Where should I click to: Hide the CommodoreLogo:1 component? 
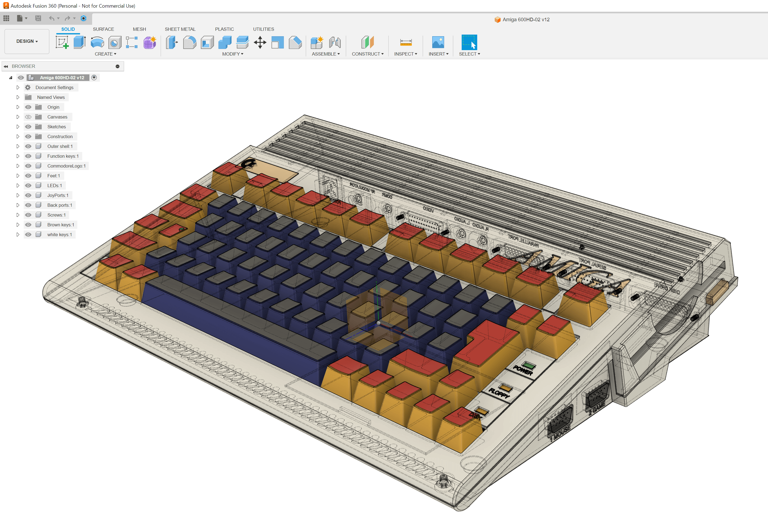tap(28, 166)
